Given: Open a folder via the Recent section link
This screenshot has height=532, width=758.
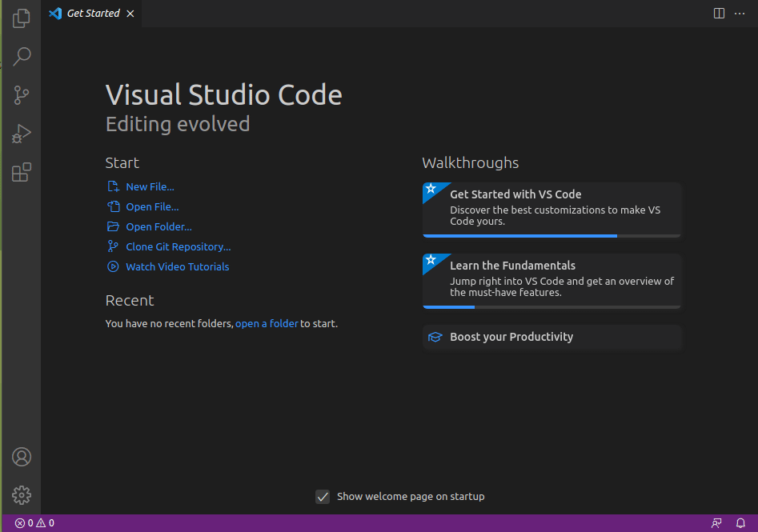Looking at the screenshot, I should point(267,323).
